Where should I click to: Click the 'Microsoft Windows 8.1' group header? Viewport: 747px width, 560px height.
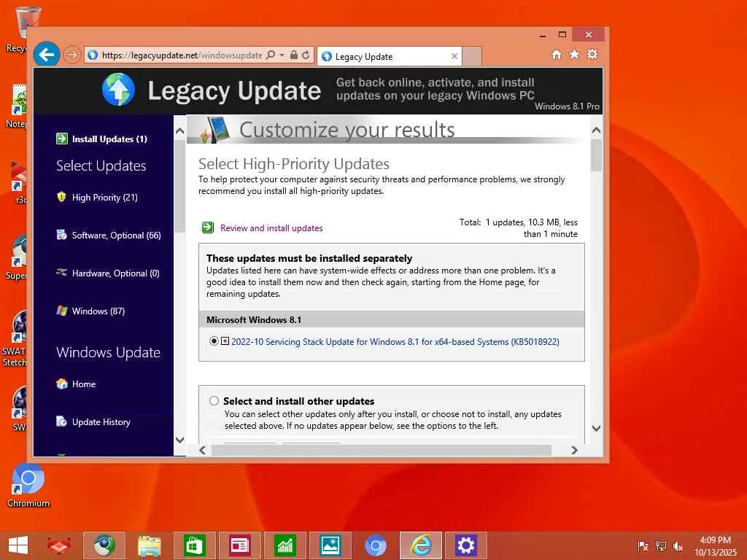point(392,319)
